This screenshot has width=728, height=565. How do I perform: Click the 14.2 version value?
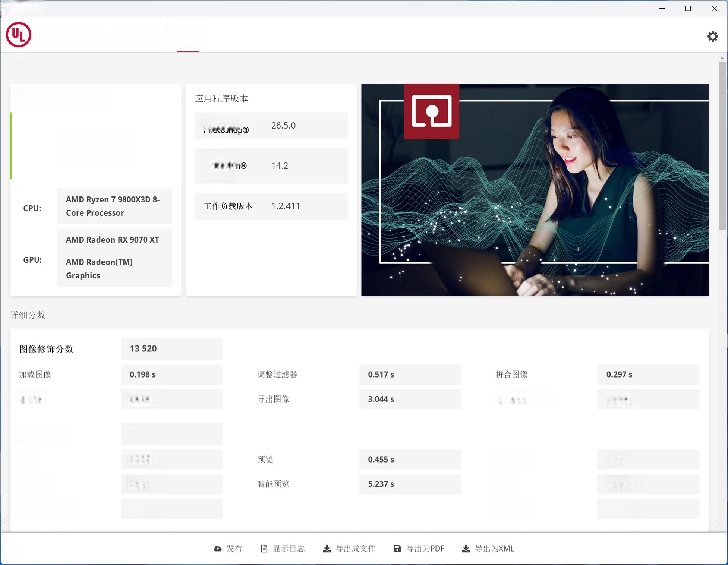280,166
